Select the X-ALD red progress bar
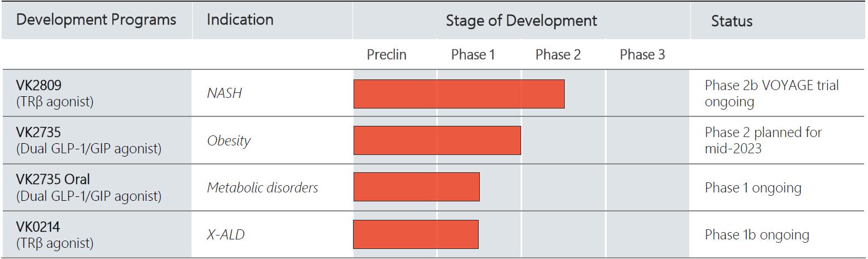The image size is (868, 259). [416, 234]
